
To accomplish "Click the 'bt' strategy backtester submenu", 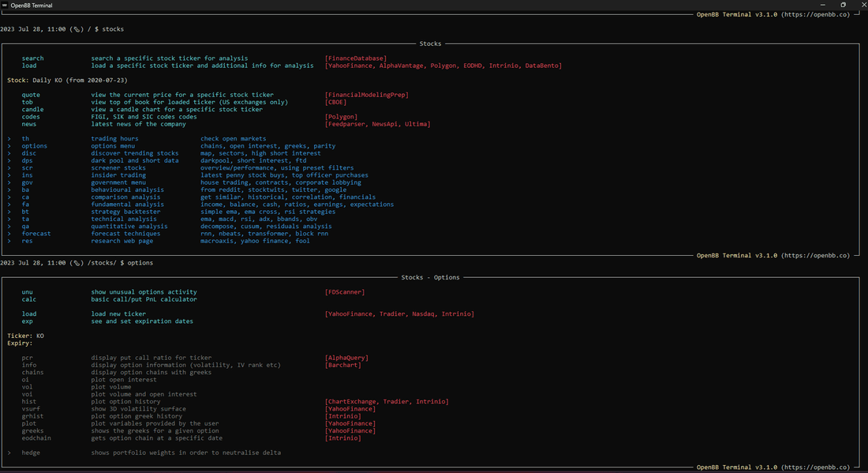I will pos(25,212).
